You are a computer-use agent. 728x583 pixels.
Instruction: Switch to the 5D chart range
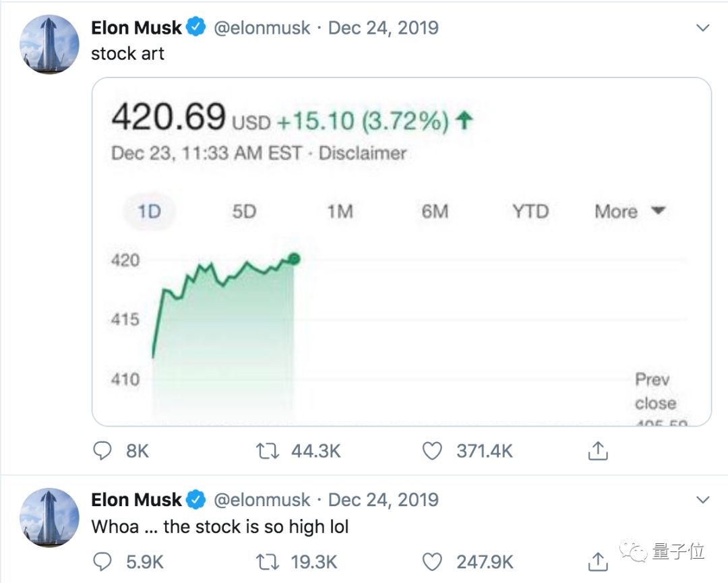(244, 212)
